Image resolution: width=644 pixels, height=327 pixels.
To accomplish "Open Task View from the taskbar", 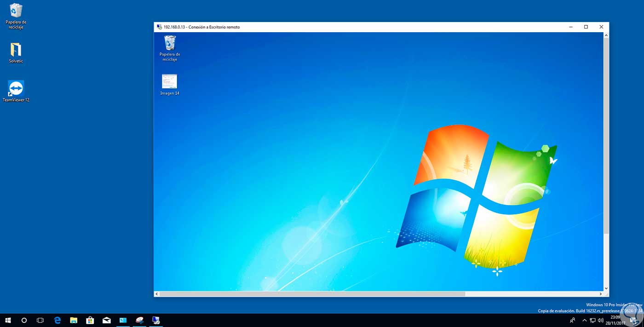I will [40, 320].
